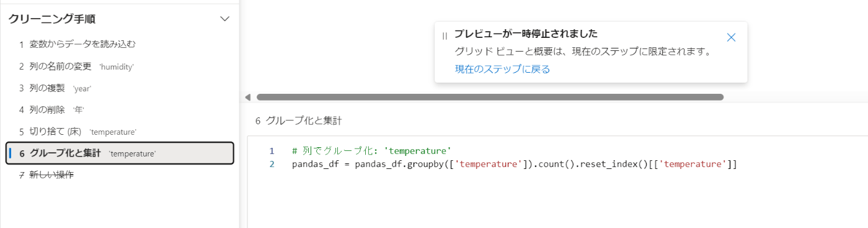Viewport: 868px width, 228px height.
Task: Select step 5 切り捨て (床) 'temperature'
Action: click(120, 132)
